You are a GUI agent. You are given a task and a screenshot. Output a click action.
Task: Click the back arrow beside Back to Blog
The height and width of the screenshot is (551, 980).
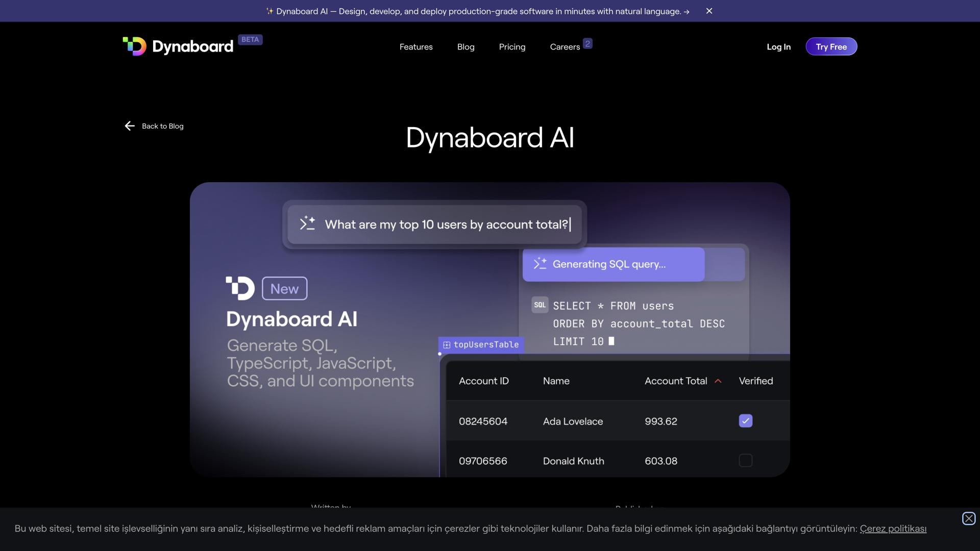[x=130, y=126]
